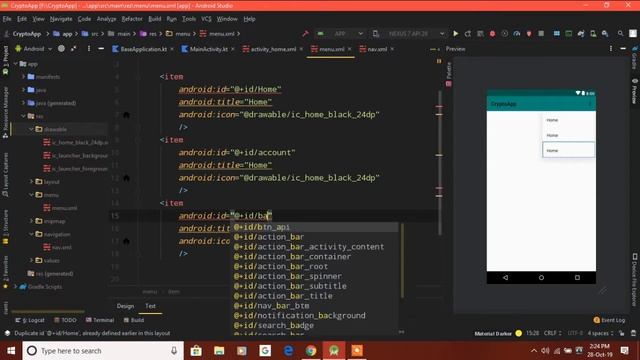Open the Preview panel options kebab icon
Image resolution: width=640 pixels, height=360 pixels.
(x=611, y=49)
